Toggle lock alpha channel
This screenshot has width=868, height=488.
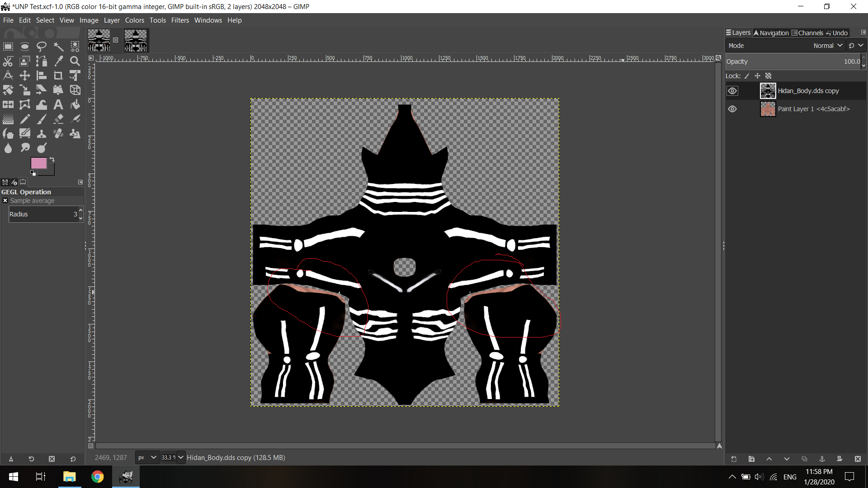point(769,76)
